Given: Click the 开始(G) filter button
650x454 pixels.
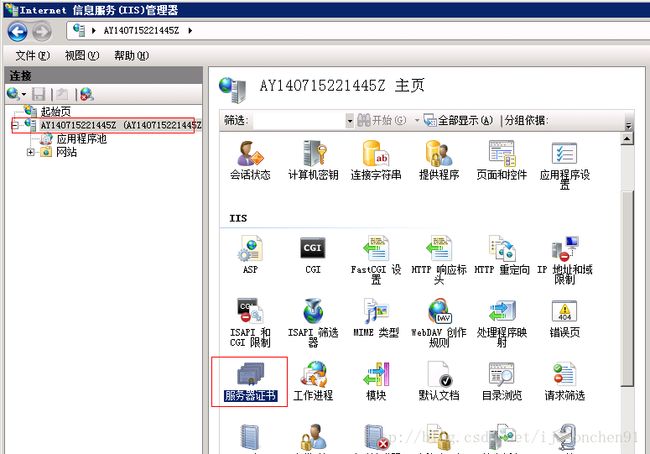Looking at the screenshot, I should tap(382, 121).
